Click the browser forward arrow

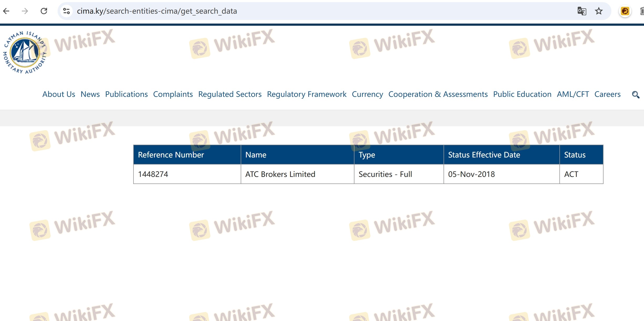click(25, 11)
